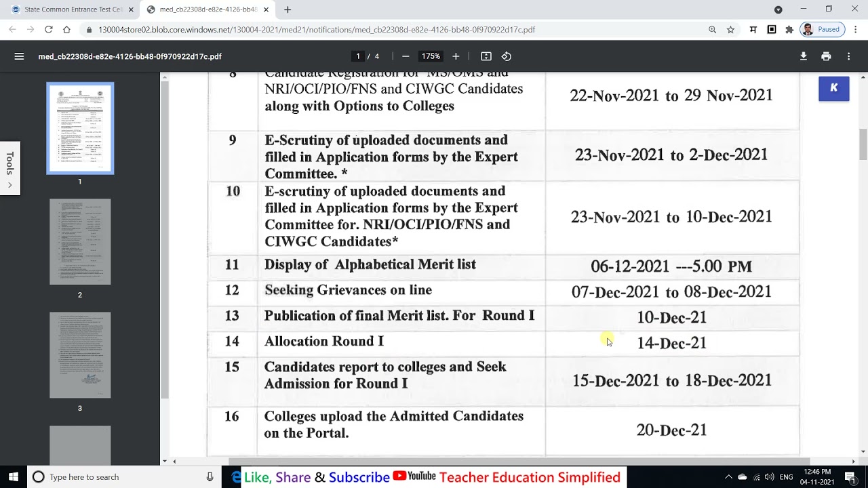This screenshot has width=868, height=488.
Task: Switch to State Common Entrance Test Cell tab
Action: (71, 9)
